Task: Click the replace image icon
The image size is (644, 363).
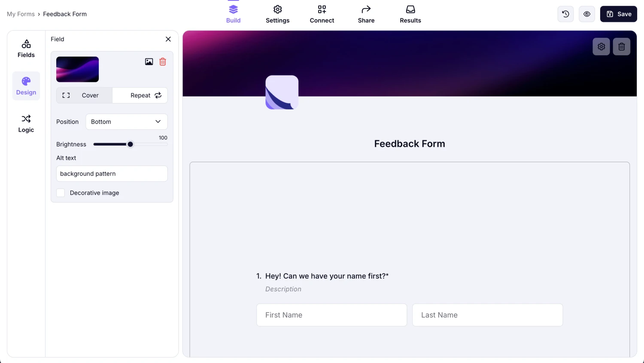Action: pos(149,62)
